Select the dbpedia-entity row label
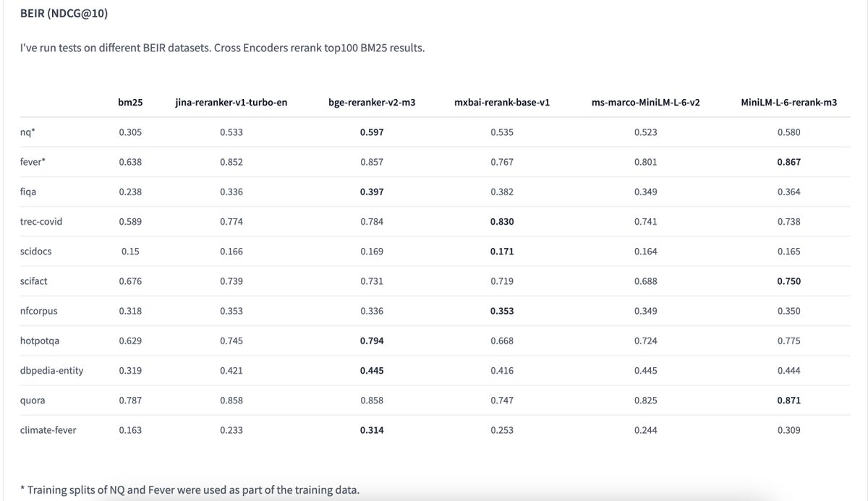The image size is (868, 501). click(52, 370)
